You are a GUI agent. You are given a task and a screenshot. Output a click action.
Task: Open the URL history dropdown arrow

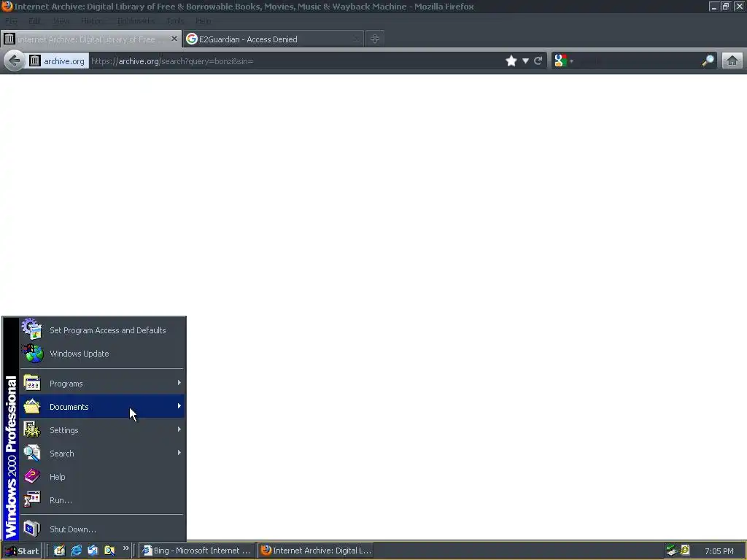pos(525,61)
